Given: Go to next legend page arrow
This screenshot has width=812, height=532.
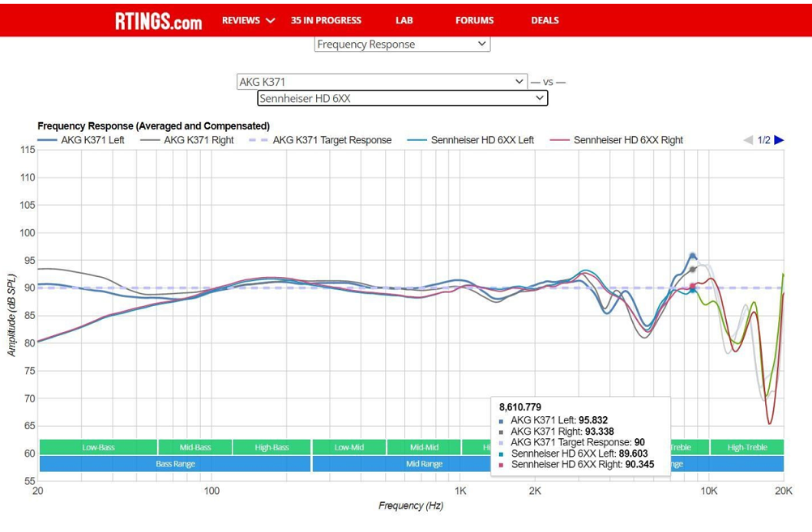Looking at the screenshot, I should pyautogui.click(x=779, y=140).
